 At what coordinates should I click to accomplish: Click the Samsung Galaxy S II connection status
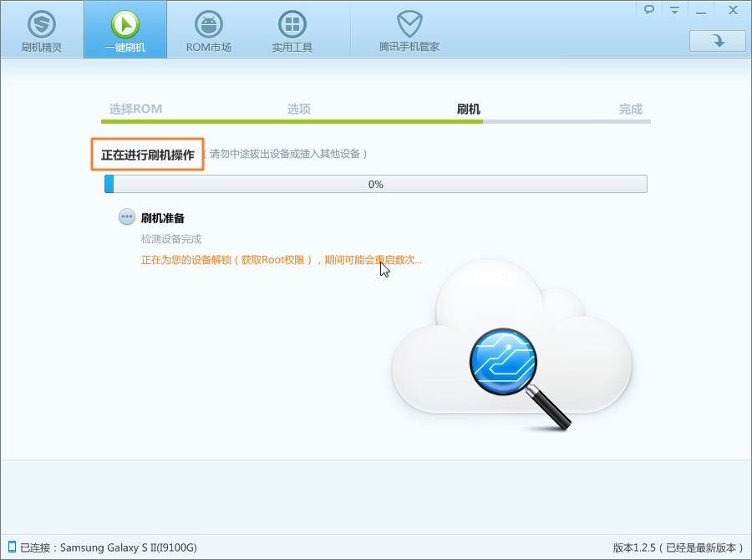click(109, 547)
